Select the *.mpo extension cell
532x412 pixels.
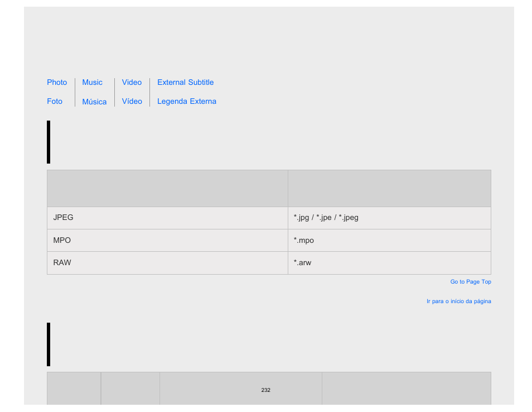[389, 241]
